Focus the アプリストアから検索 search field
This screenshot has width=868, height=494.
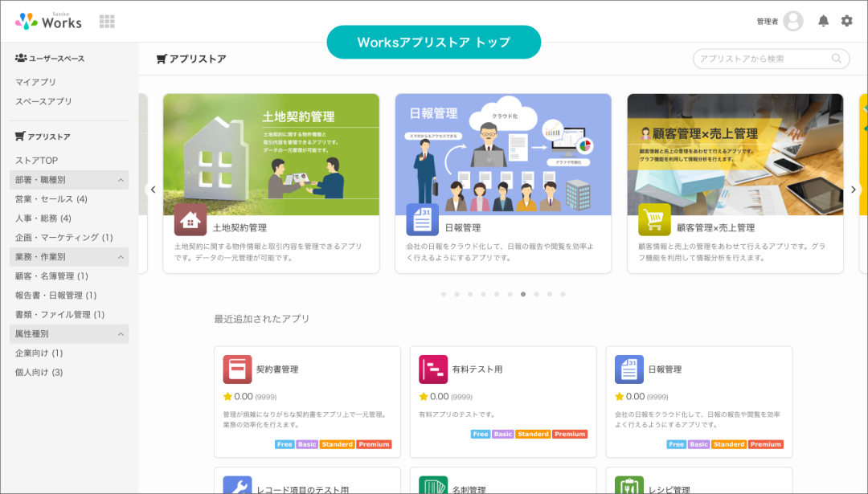[x=771, y=59]
